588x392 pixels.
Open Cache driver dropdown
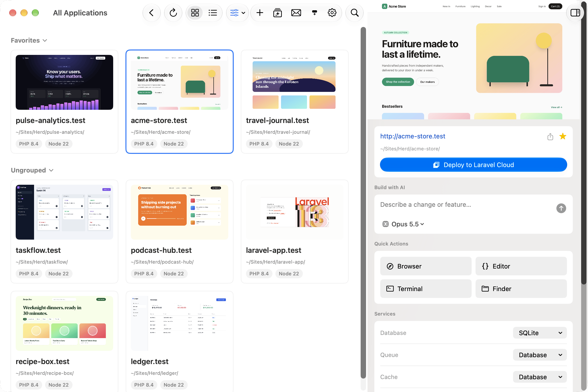pos(540,377)
